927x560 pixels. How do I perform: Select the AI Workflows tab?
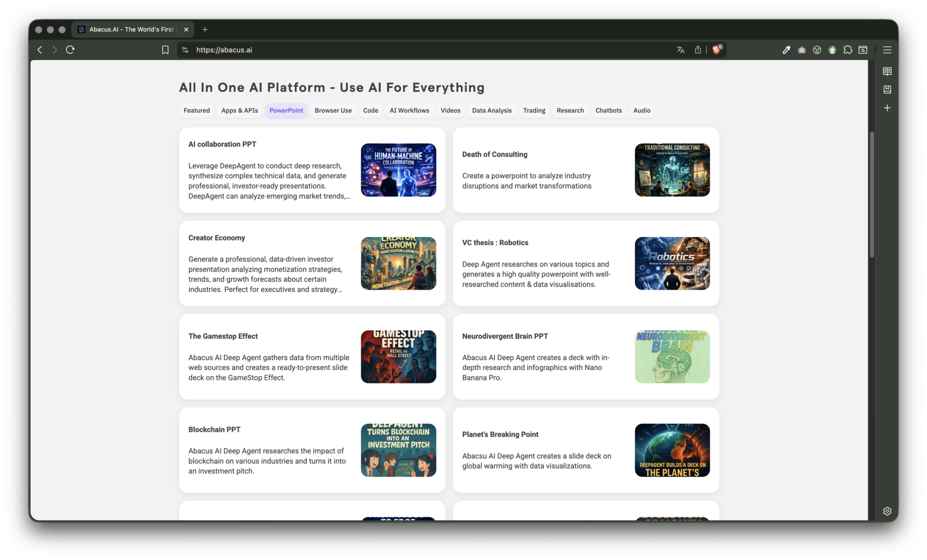(x=409, y=111)
